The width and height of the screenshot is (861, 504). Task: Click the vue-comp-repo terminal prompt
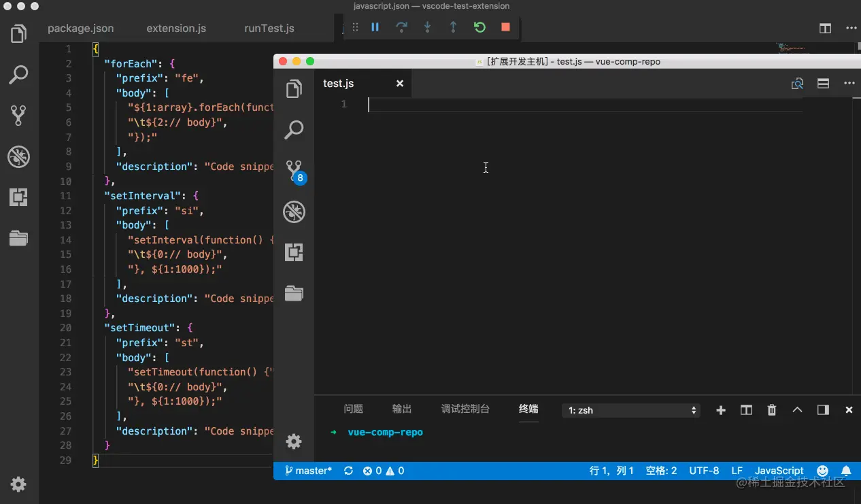385,432
